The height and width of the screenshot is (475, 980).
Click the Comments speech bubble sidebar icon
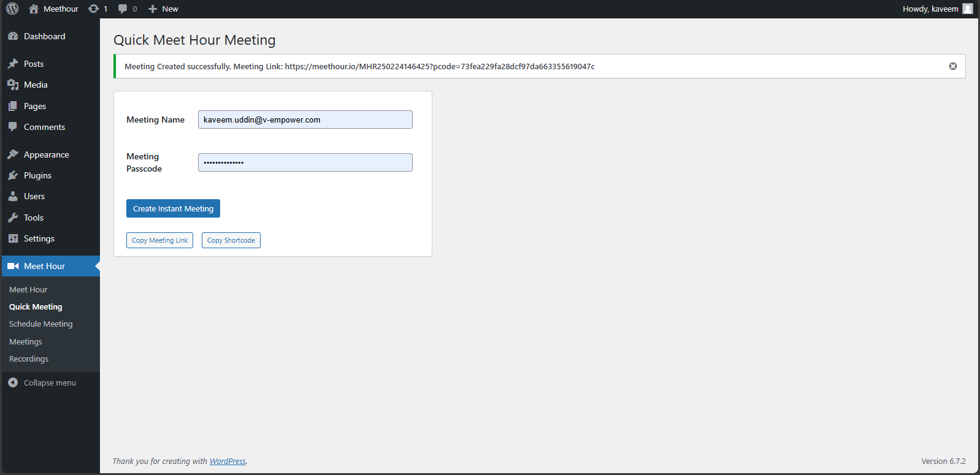[x=13, y=127]
